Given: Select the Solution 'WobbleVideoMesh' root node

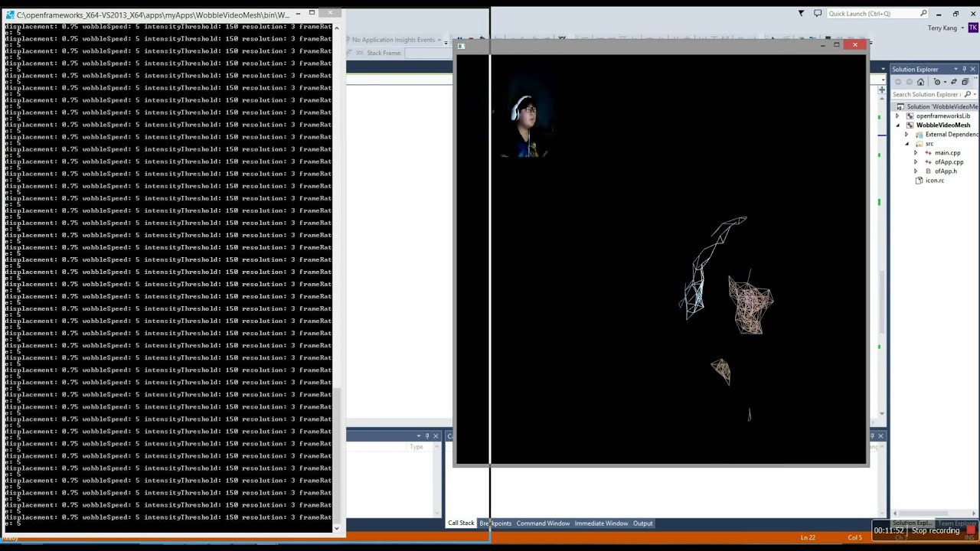Looking at the screenshot, I should tap(942, 106).
